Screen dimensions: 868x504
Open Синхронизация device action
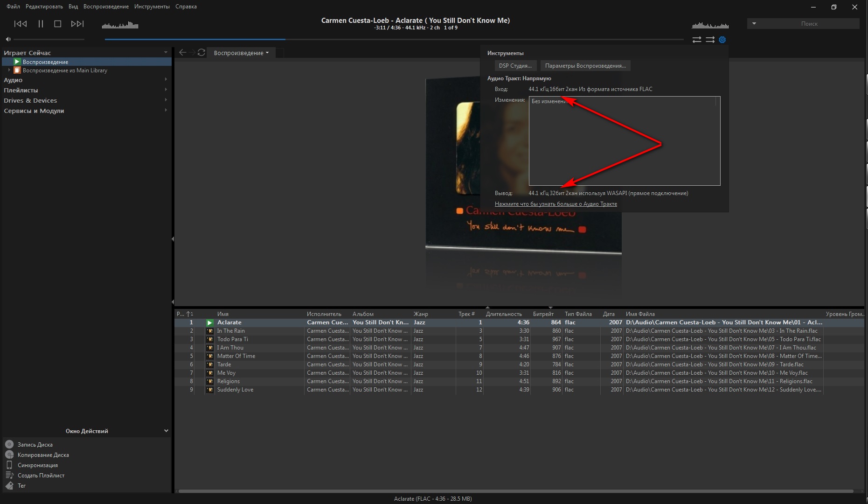(x=38, y=465)
